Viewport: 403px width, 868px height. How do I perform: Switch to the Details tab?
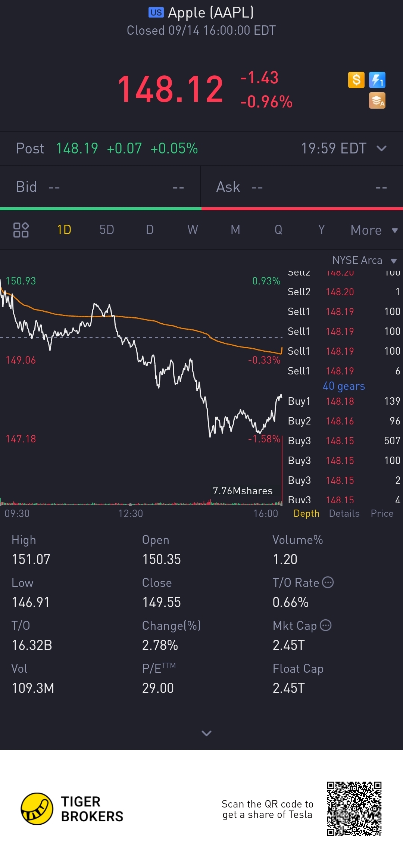click(344, 514)
